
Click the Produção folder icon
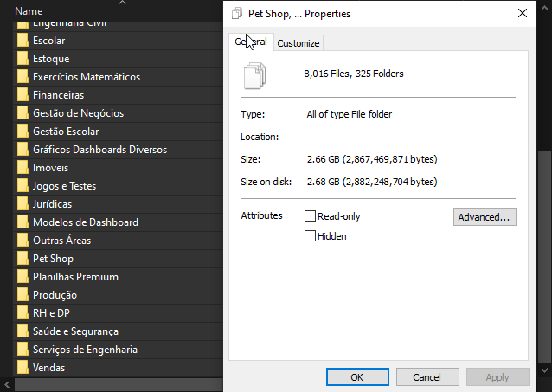tap(22, 295)
